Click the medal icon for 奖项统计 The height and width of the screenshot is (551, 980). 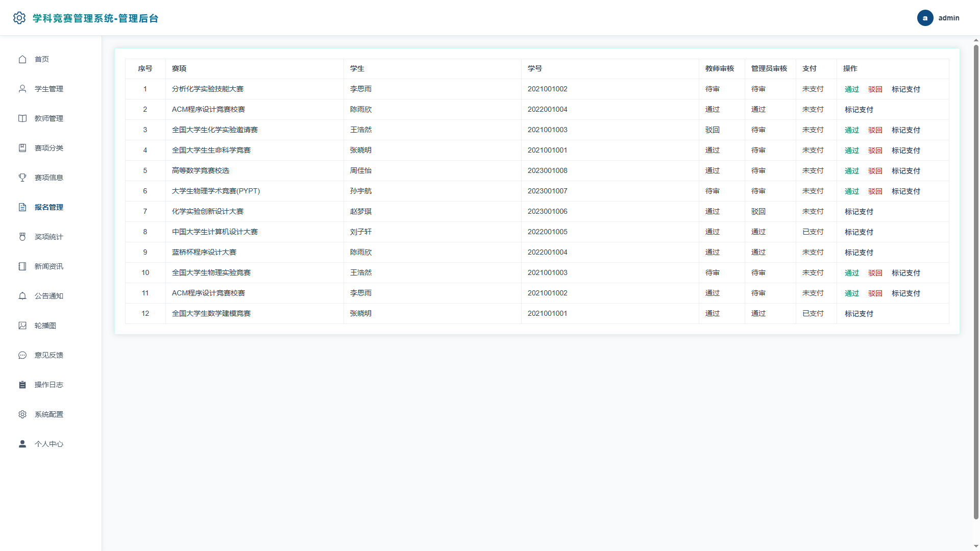point(22,237)
